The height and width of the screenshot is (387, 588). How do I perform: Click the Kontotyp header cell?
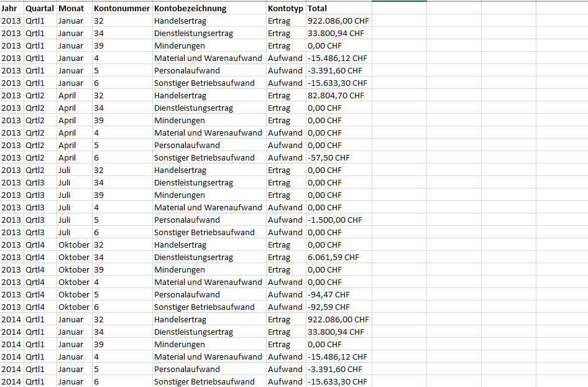coord(285,9)
